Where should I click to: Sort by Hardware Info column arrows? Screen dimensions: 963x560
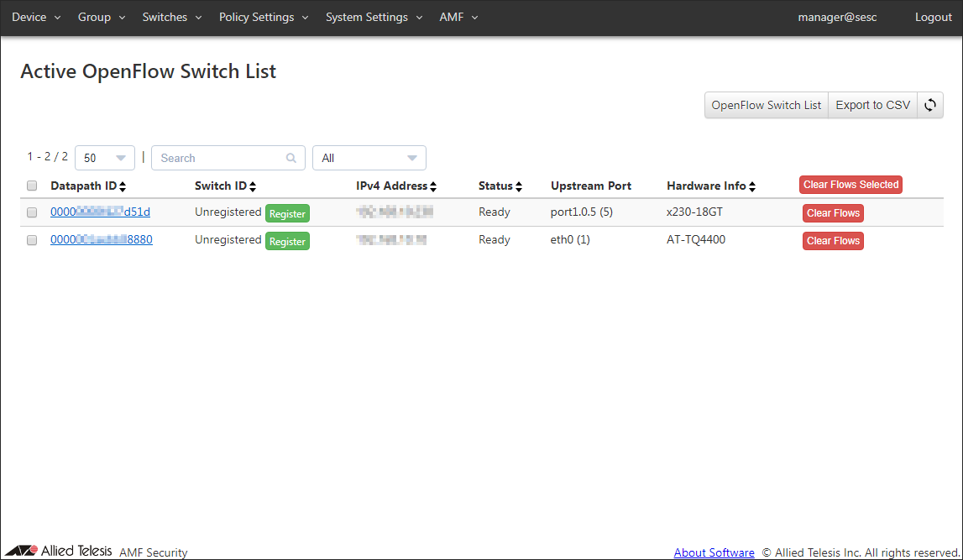tap(752, 186)
